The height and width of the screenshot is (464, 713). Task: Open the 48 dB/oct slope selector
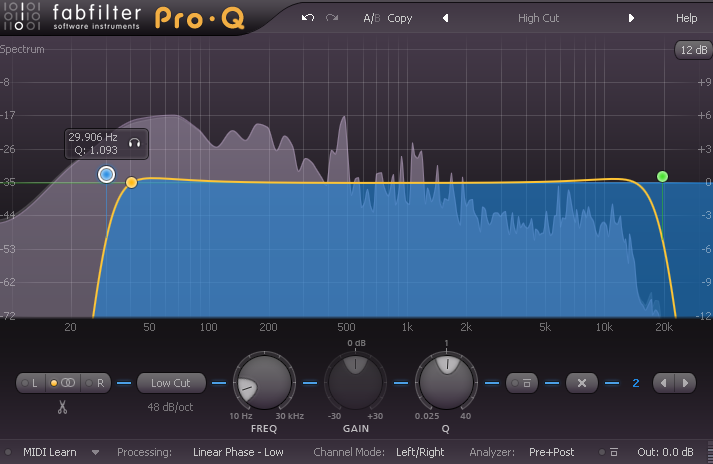point(170,407)
